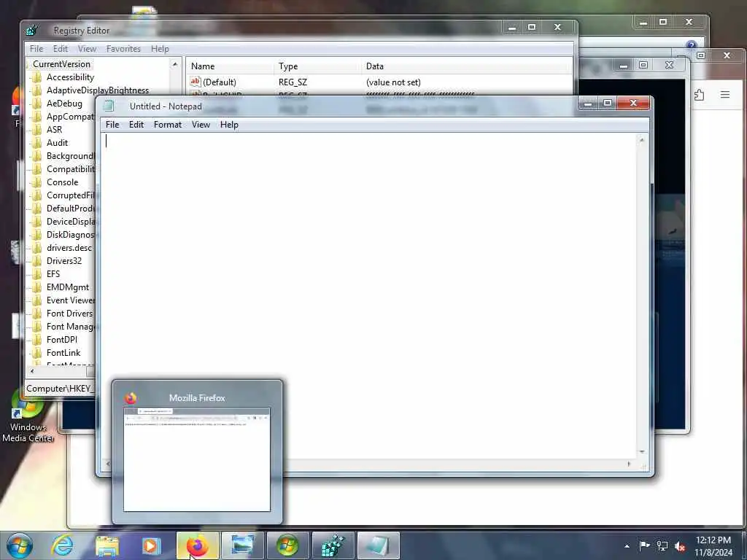Select the FontLink registry key
The image size is (747, 560).
(63, 353)
